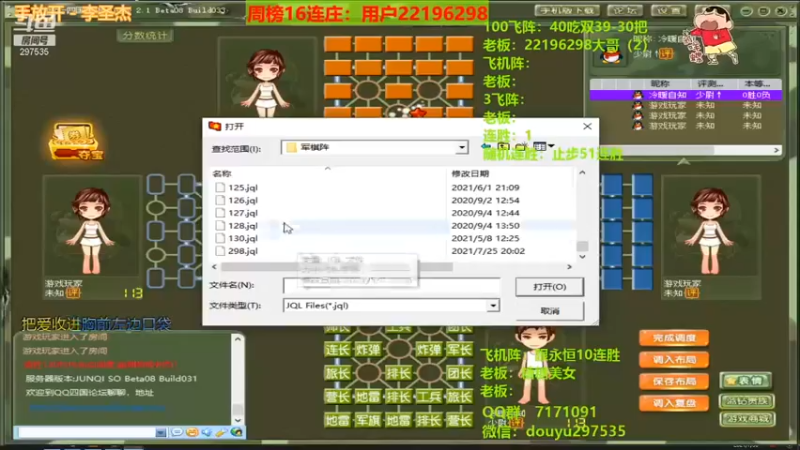The image size is (800, 450).
Task: Click the 打开(O) button
Action: [549, 287]
